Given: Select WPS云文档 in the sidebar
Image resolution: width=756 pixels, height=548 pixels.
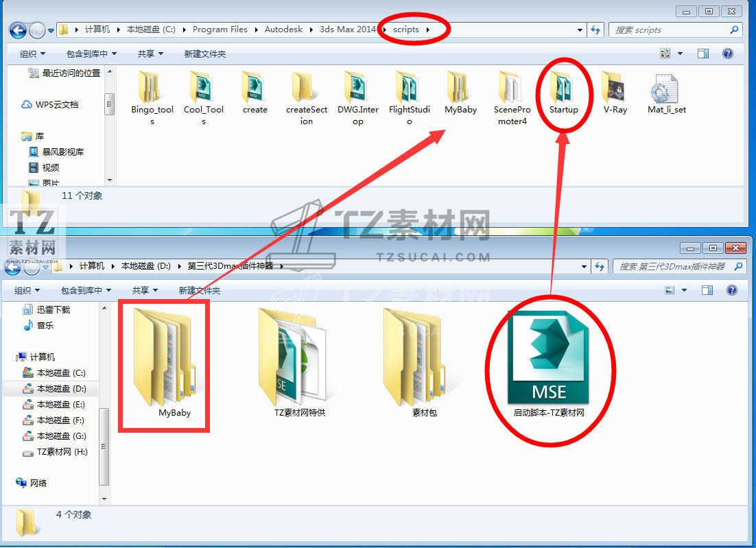Looking at the screenshot, I should coord(50,104).
